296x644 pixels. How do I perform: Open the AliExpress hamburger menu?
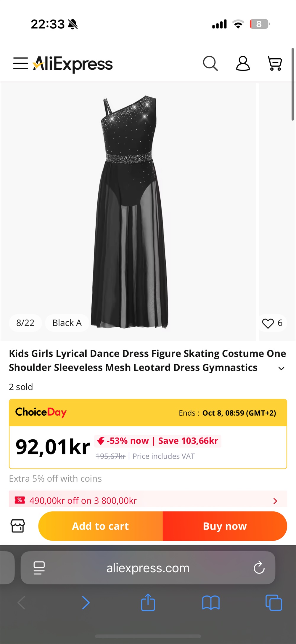tap(20, 63)
